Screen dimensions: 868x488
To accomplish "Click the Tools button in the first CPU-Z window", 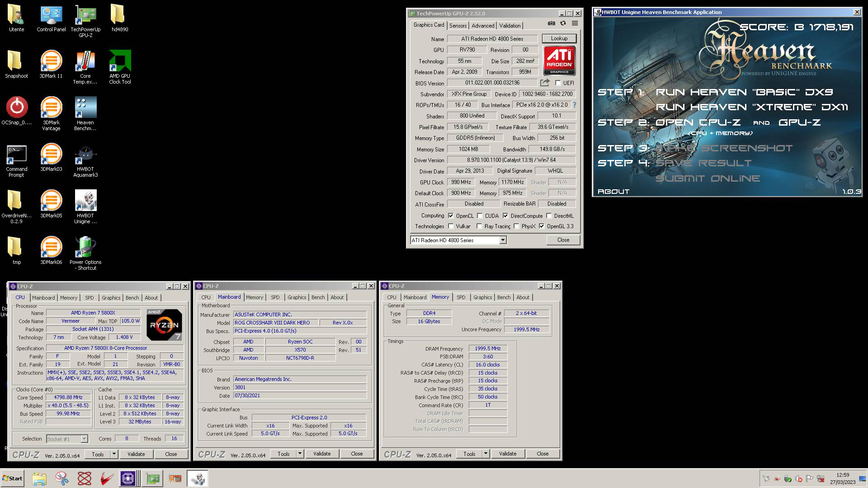I will (x=98, y=454).
